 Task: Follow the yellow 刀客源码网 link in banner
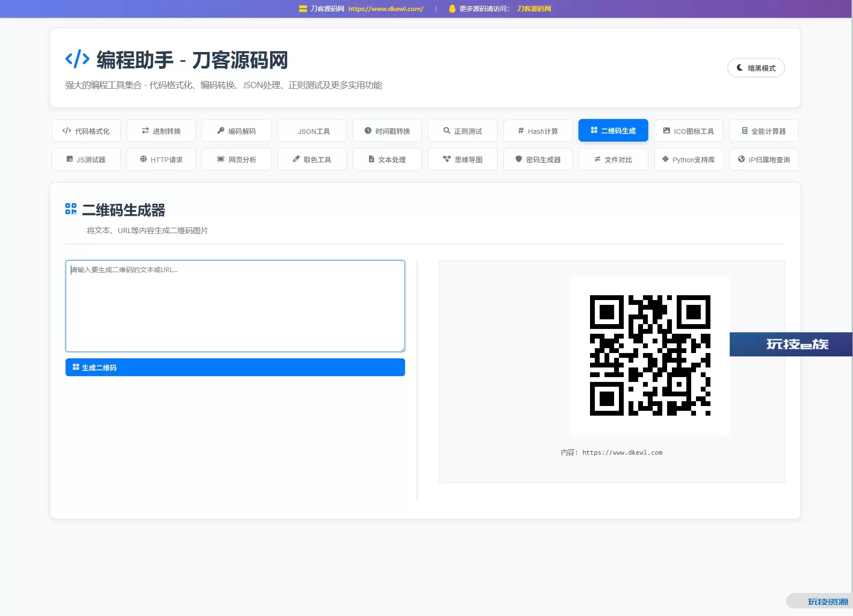pyautogui.click(x=534, y=9)
